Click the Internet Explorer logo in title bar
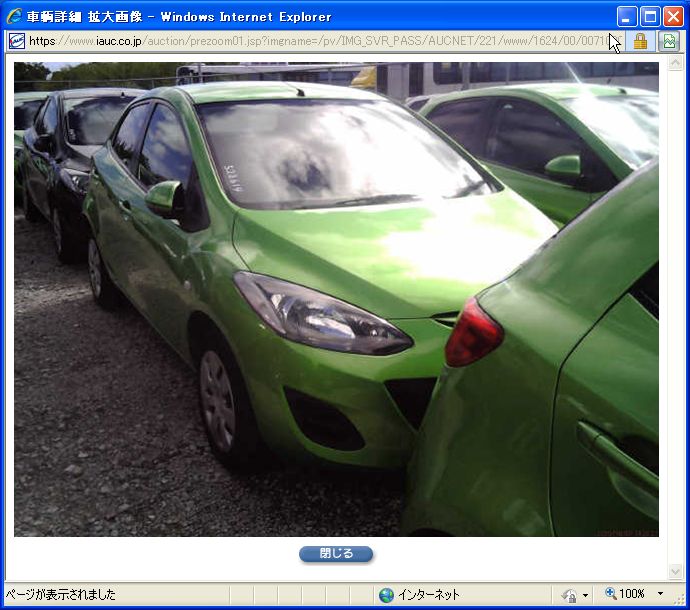This screenshot has width=690, height=610. point(14,16)
